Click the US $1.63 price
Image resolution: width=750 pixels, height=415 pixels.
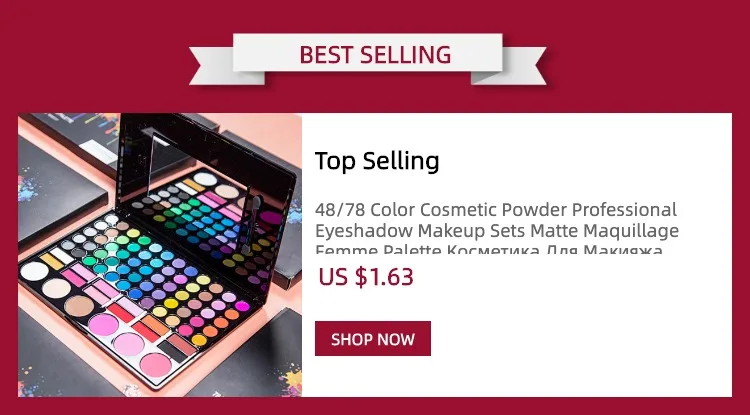[x=366, y=277]
